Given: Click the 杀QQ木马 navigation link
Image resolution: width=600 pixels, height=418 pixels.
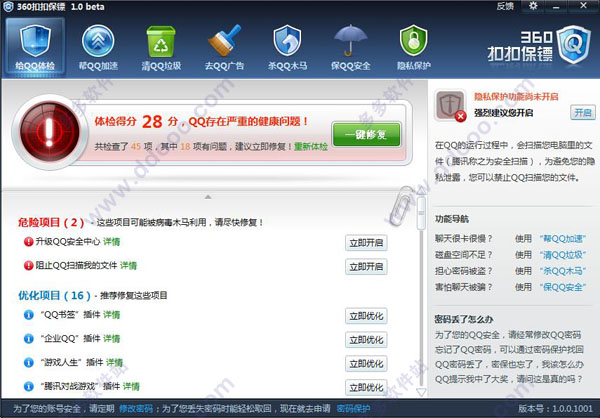Looking at the screenshot, I should click(x=562, y=271).
